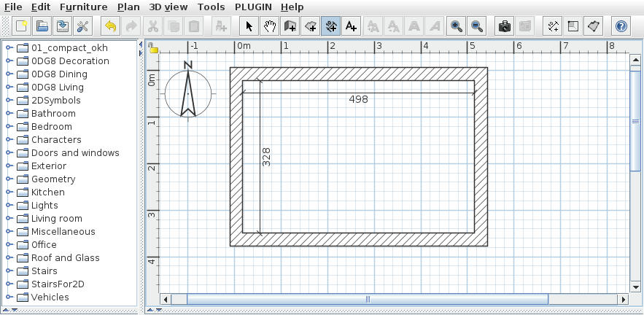The height and width of the screenshot is (315, 644).
Task: Create a photo with the camera icon
Action: click(x=505, y=27)
